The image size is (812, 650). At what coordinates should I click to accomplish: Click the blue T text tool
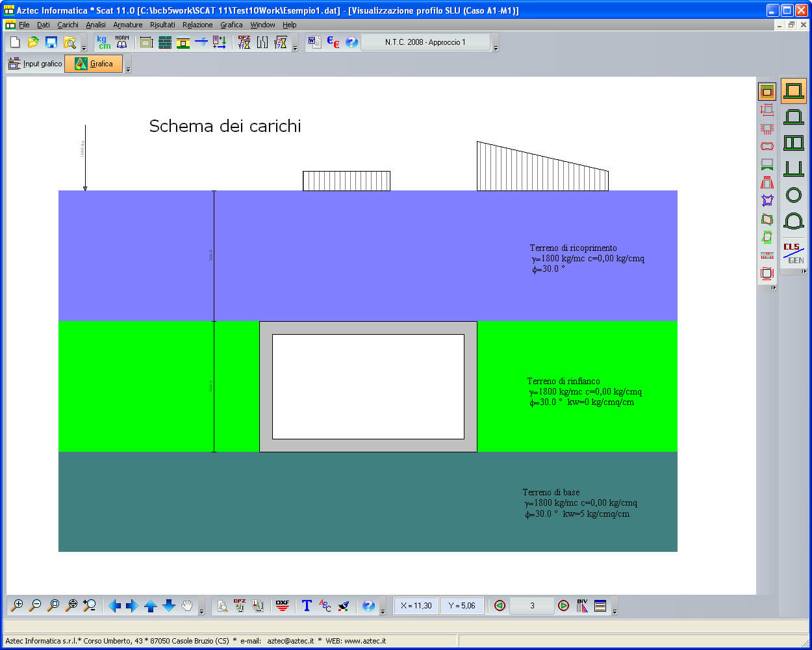307,606
